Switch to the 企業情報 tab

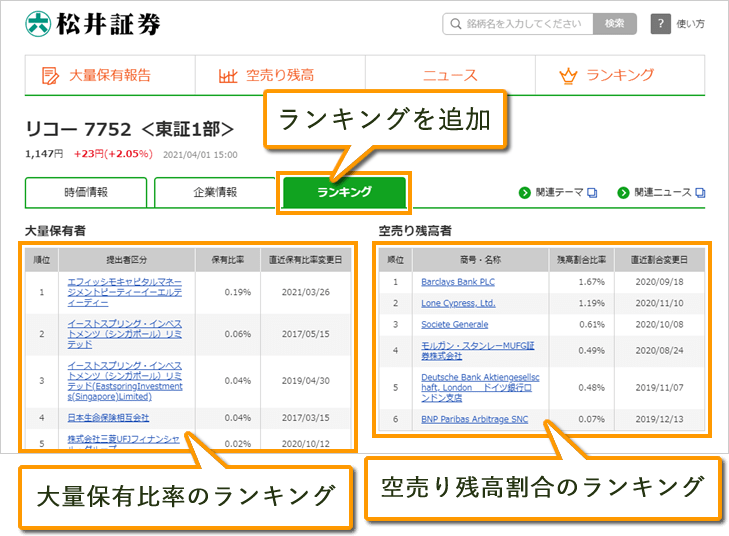pyautogui.click(x=215, y=192)
